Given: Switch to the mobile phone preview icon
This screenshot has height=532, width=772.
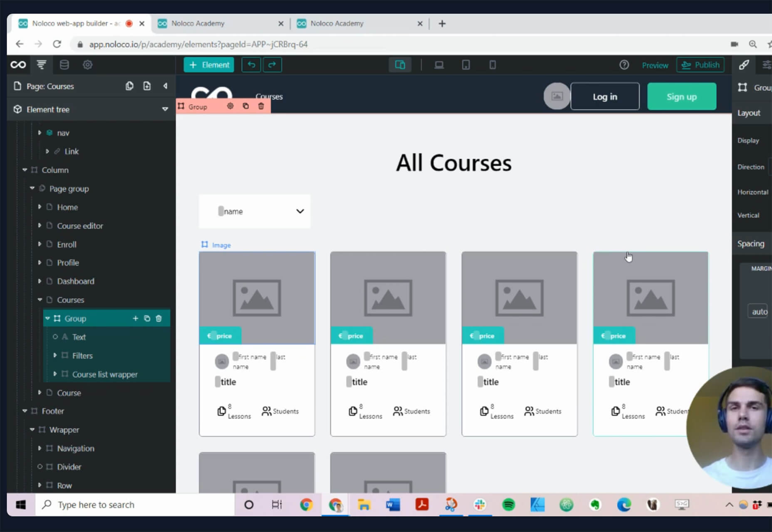Looking at the screenshot, I should point(492,65).
